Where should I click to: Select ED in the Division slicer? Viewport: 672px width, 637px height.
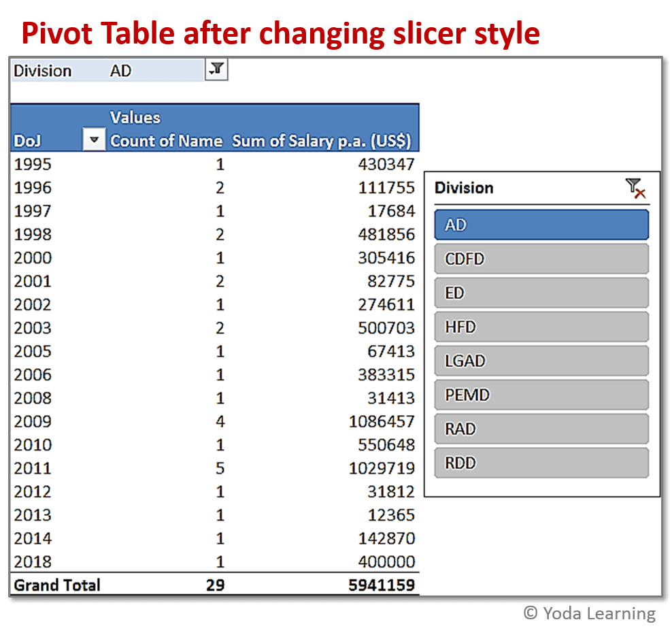pyautogui.click(x=541, y=293)
